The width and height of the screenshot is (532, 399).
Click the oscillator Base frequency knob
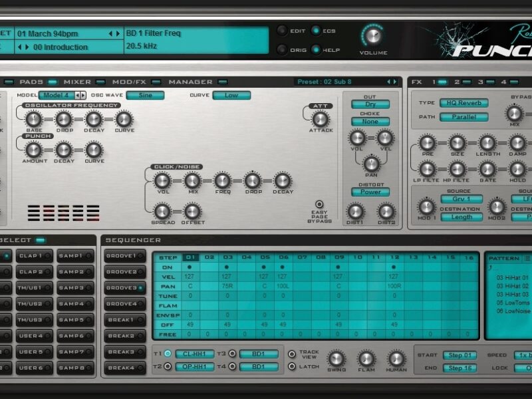point(33,120)
